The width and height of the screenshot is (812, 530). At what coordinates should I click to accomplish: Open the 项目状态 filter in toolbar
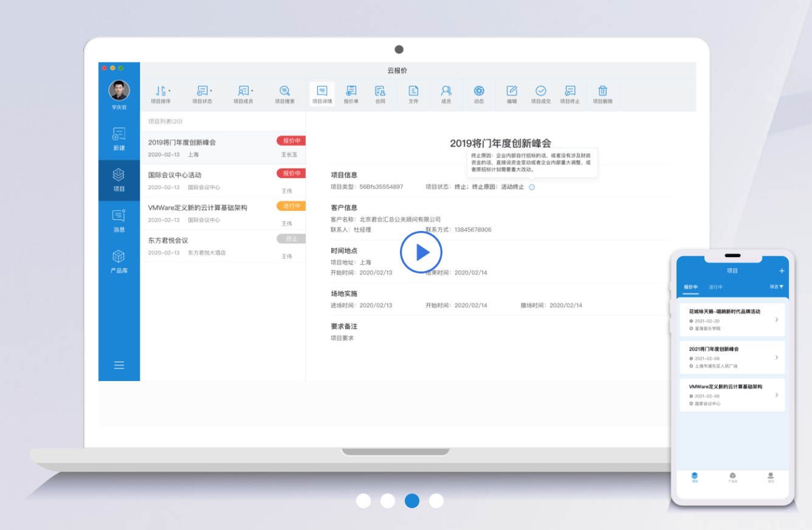202,94
